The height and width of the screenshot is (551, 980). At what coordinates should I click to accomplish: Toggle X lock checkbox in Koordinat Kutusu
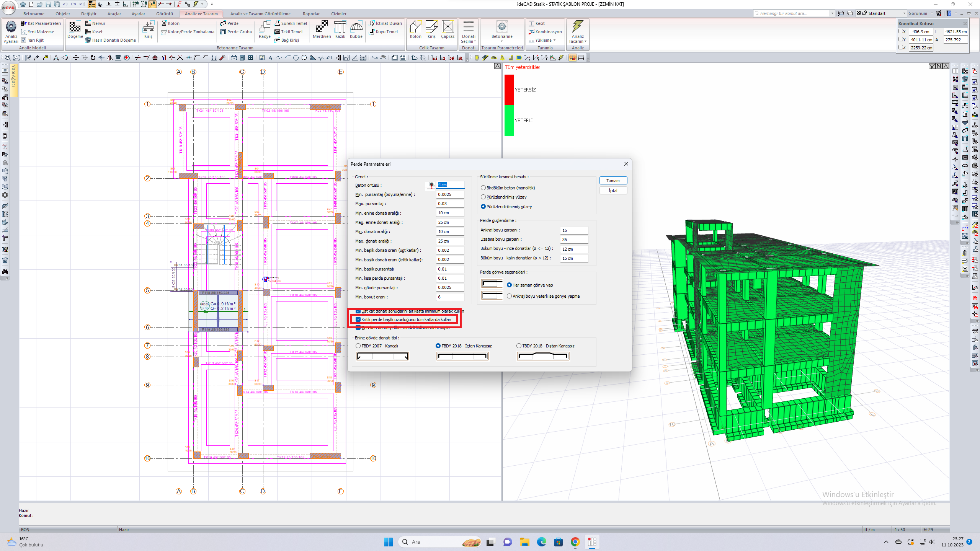(901, 32)
